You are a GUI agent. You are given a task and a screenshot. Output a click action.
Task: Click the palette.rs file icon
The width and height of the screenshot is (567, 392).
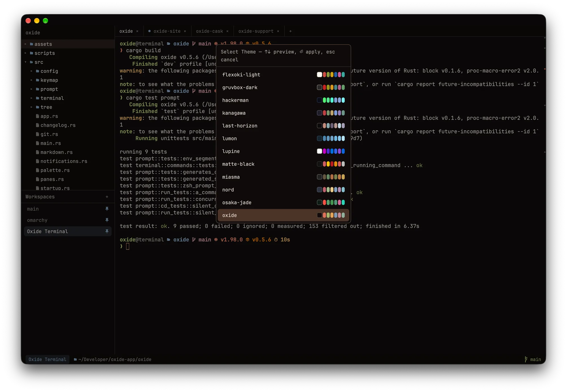(x=37, y=170)
